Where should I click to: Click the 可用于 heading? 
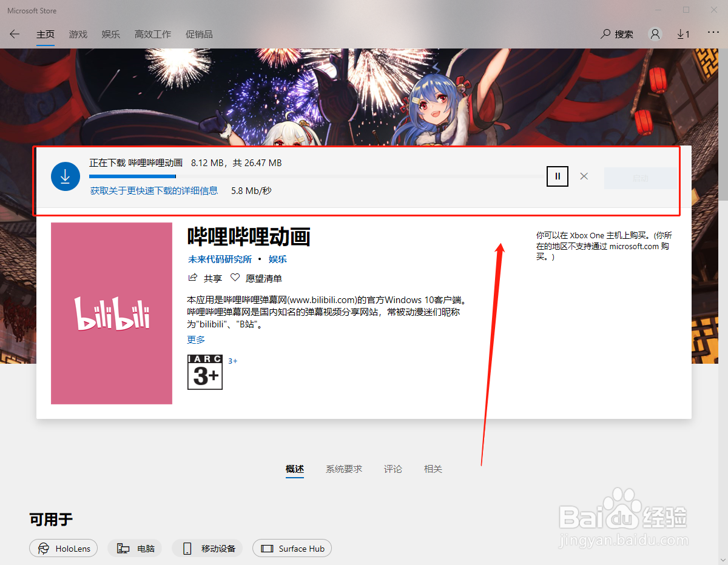click(51, 519)
